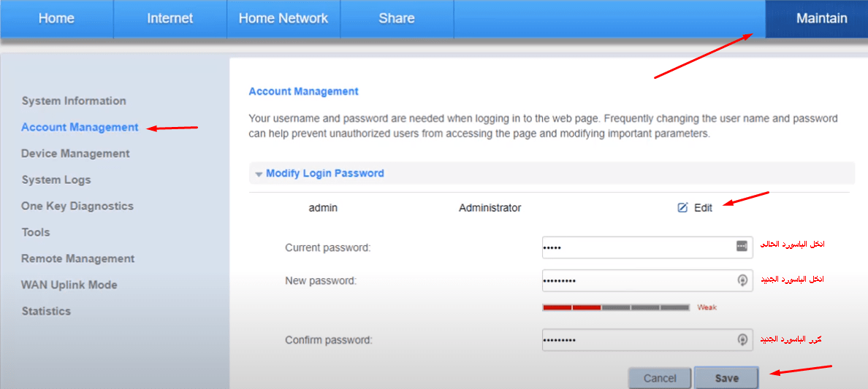Go to WAN Uplink Mode settings
The width and height of the screenshot is (868, 389).
point(69,285)
